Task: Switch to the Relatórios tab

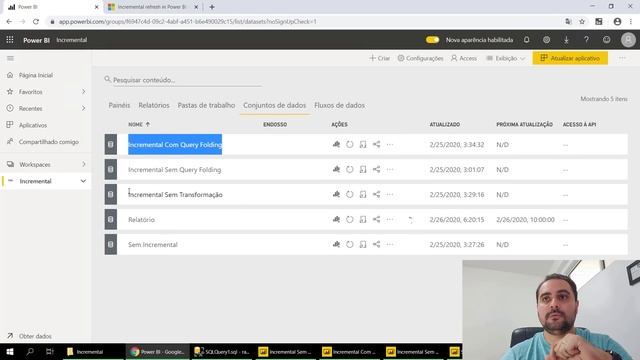Action: pyautogui.click(x=154, y=105)
